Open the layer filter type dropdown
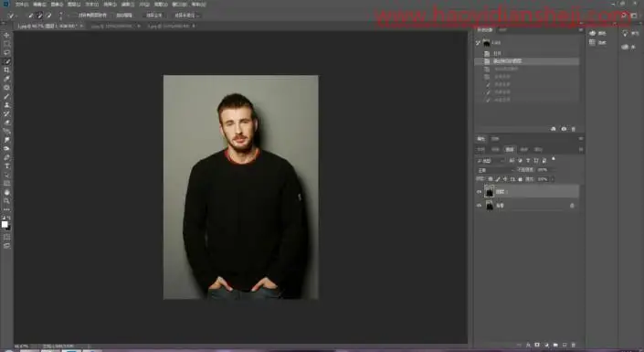644x352 pixels. pyautogui.click(x=491, y=160)
